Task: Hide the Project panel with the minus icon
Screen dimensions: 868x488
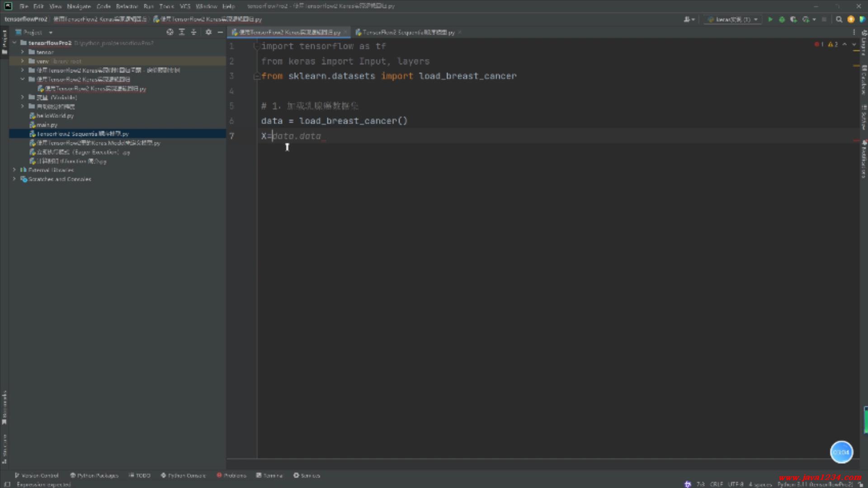Action: coord(220,32)
